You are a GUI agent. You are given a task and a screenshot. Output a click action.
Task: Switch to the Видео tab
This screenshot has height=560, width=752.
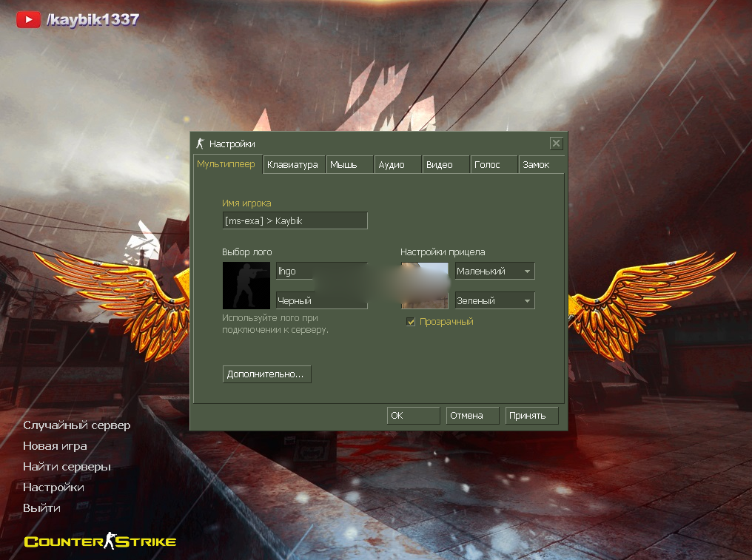click(446, 165)
